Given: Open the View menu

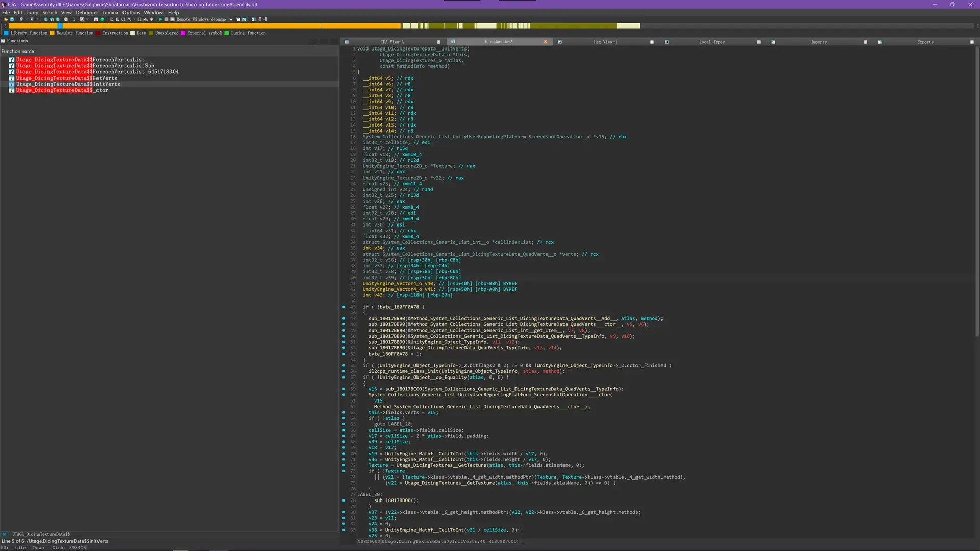Looking at the screenshot, I should tap(66, 13).
